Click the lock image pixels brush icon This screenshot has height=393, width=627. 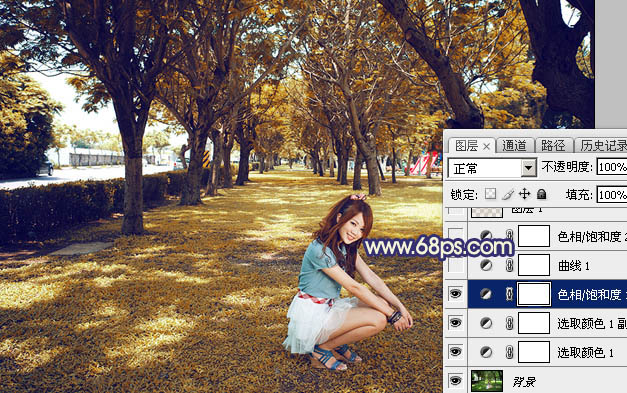tap(508, 194)
